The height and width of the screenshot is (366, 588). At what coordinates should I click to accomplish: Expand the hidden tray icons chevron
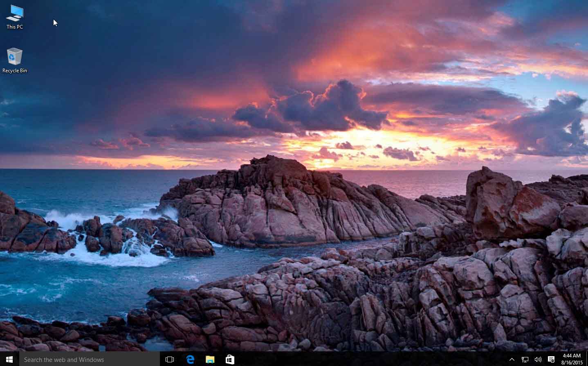click(512, 359)
